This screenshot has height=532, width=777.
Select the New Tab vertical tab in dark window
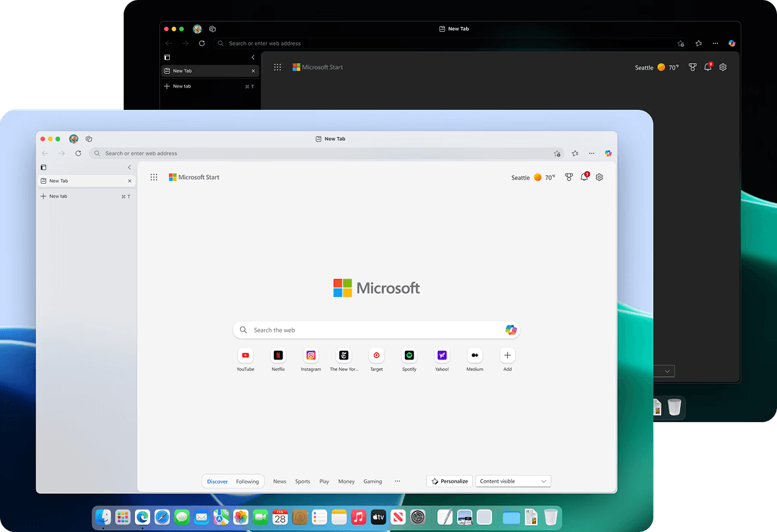pos(209,71)
